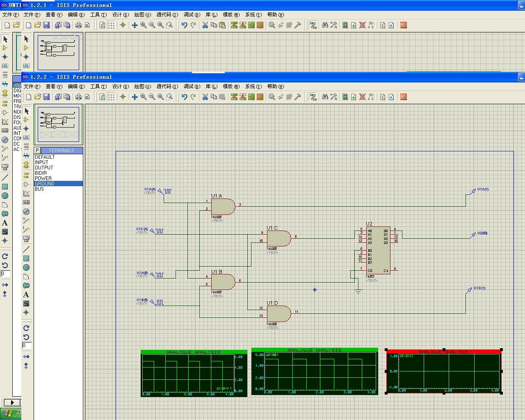This screenshot has width=525, height=420.
Task: Open 帮助(H) menu in 1.2.1 window
Action: coord(276,15)
